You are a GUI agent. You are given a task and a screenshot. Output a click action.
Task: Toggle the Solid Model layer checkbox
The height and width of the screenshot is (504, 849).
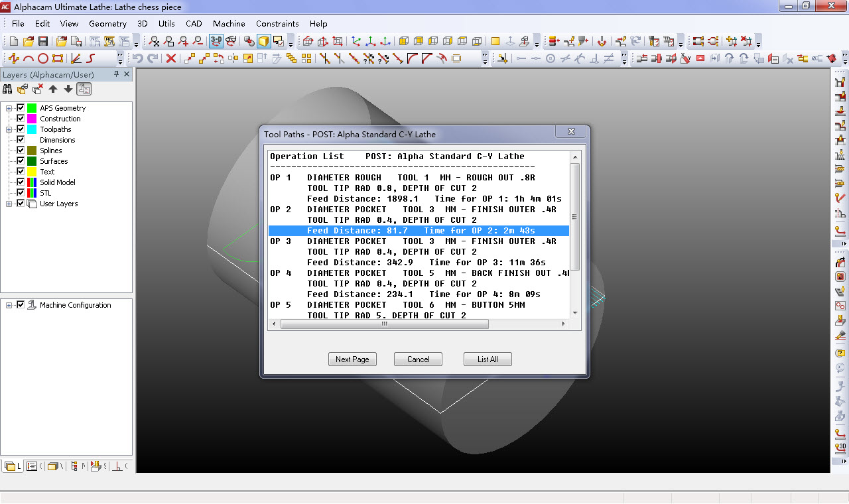[x=21, y=182]
